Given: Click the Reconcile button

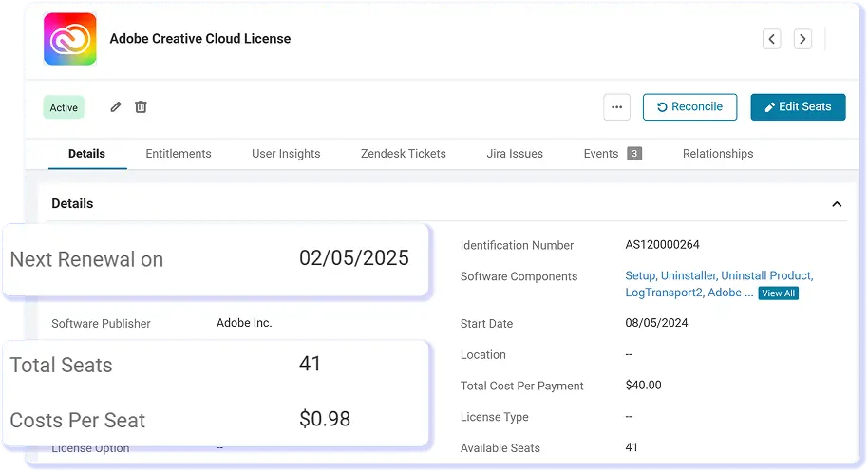Looking at the screenshot, I should pyautogui.click(x=689, y=107).
